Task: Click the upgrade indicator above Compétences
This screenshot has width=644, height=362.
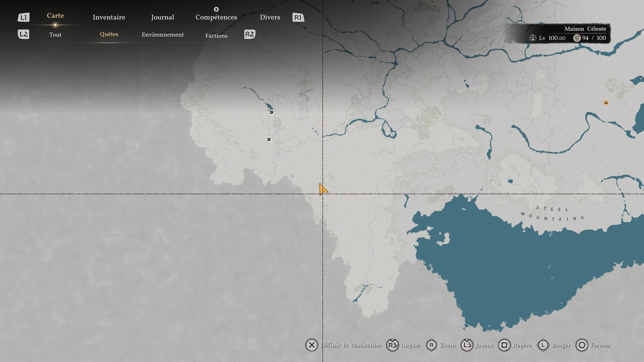Action: point(216,9)
